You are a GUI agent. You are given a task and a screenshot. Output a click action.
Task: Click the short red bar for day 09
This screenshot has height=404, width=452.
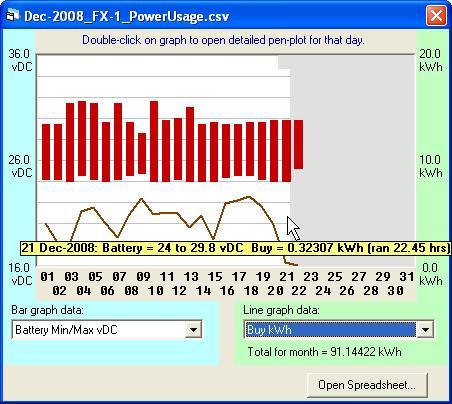142,153
